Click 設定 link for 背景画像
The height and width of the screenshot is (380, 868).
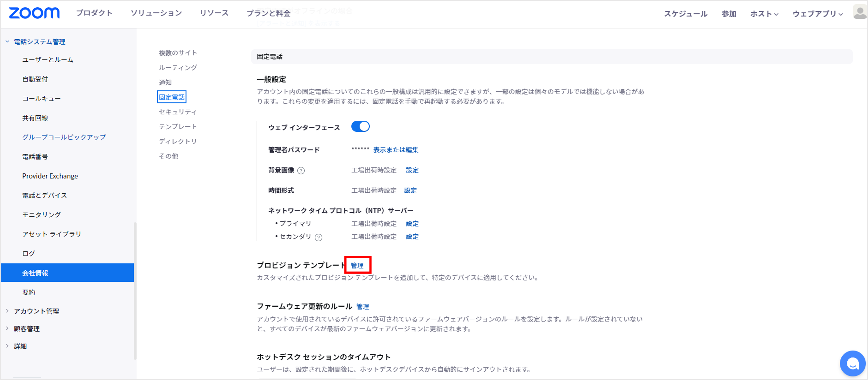tap(412, 170)
